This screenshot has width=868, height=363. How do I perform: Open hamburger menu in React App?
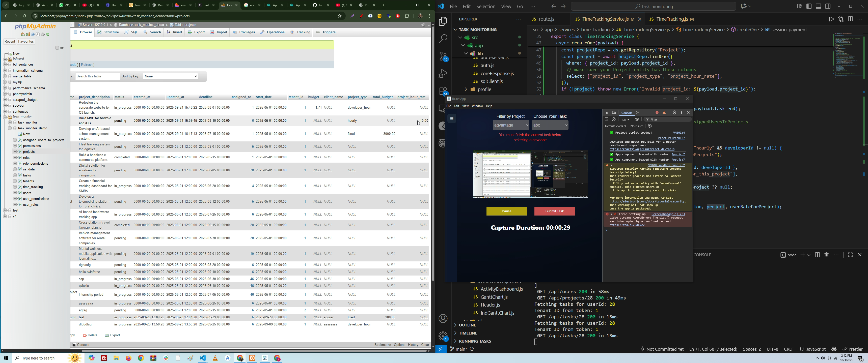point(452,118)
